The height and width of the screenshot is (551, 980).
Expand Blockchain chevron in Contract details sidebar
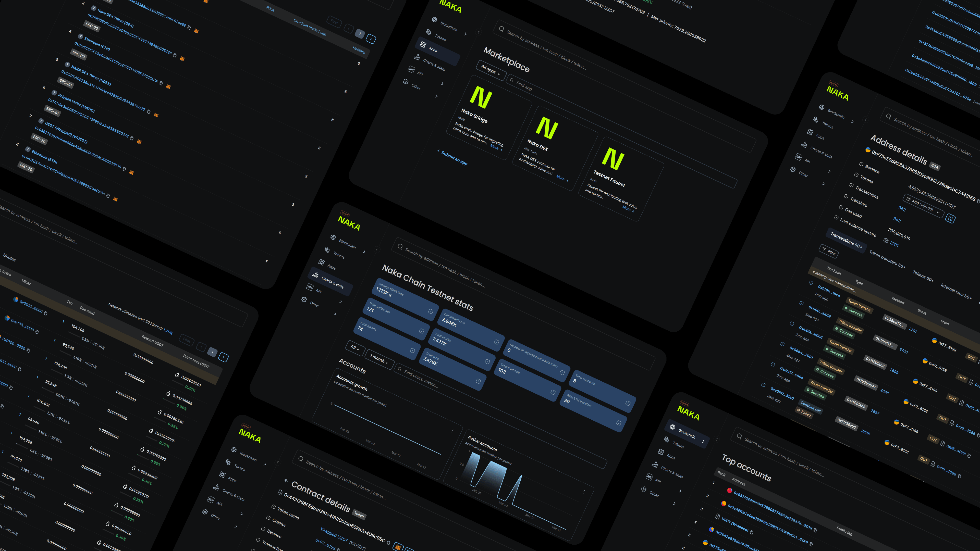pos(265,464)
